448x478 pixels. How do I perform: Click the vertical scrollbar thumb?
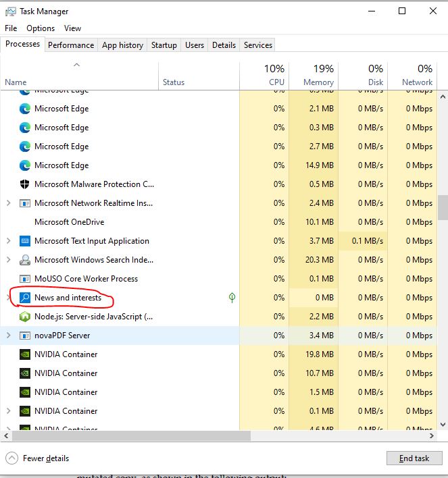pos(443,207)
